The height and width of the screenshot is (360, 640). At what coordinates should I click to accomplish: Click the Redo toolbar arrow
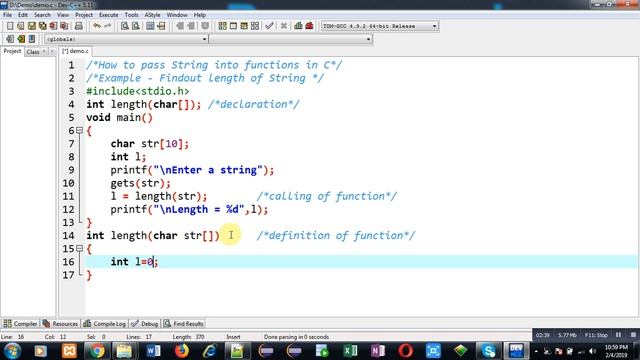click(x=108, y=26)
